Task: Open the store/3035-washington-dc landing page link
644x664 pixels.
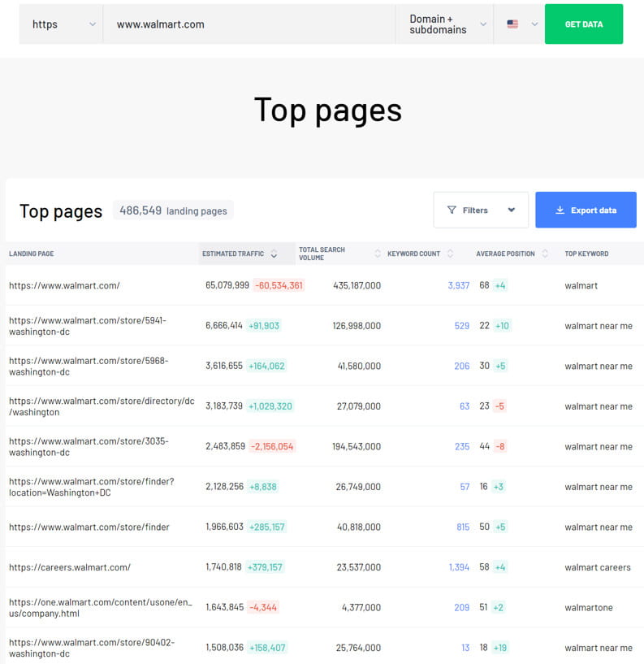Action: [x=89, y=447]
